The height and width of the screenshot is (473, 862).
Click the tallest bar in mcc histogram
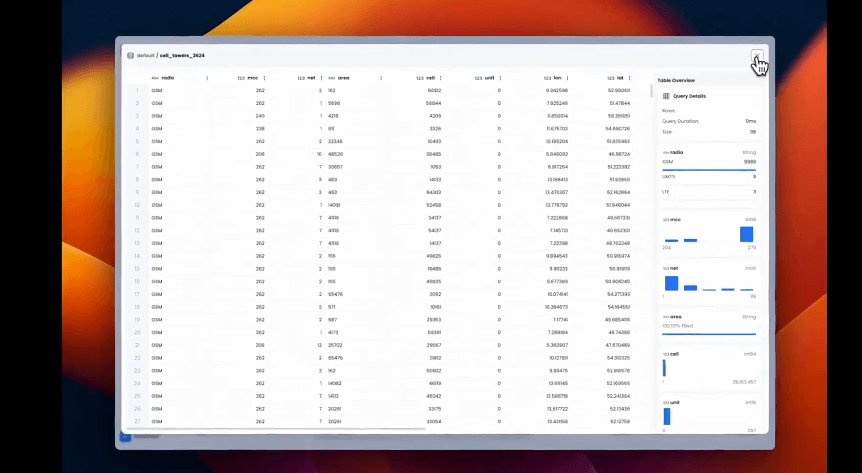point(746,234)
